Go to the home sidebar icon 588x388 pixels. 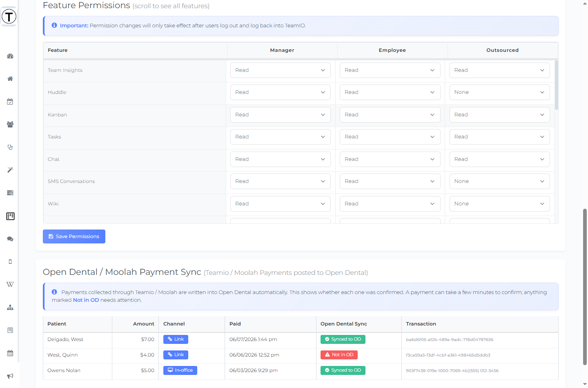point(10,79)
